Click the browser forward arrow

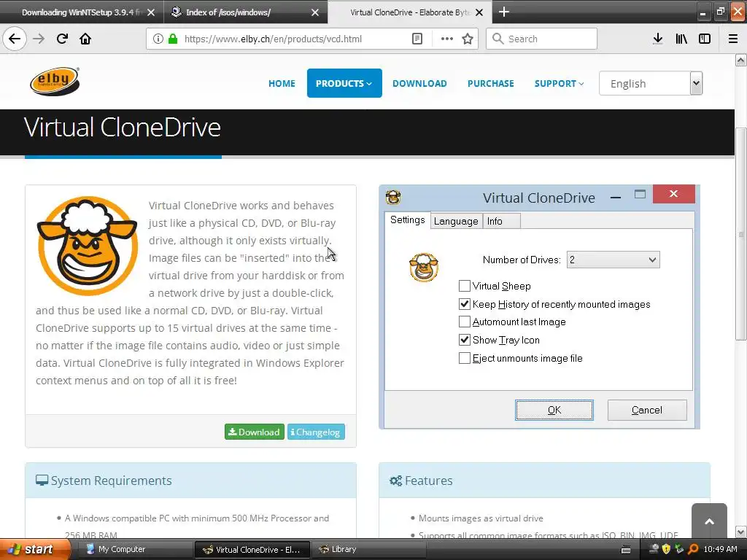click(x=39, y=39)
